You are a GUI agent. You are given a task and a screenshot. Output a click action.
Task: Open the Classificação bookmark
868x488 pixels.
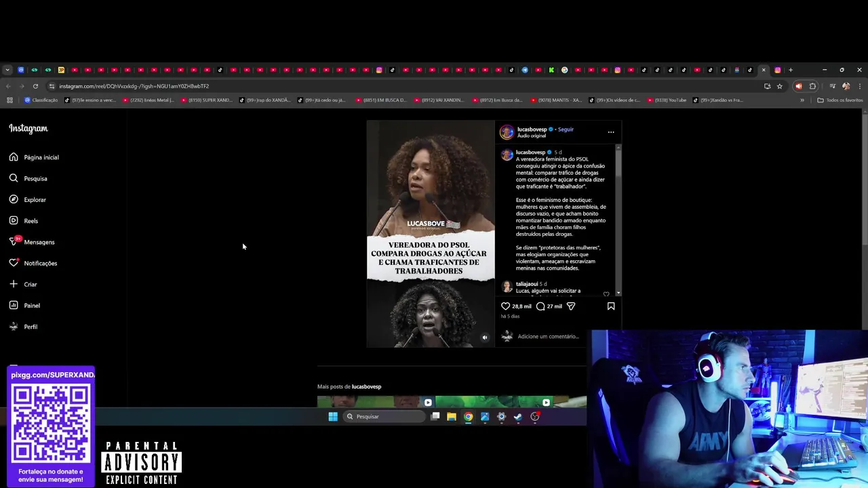pyautogui.click(x=41, y=100)
